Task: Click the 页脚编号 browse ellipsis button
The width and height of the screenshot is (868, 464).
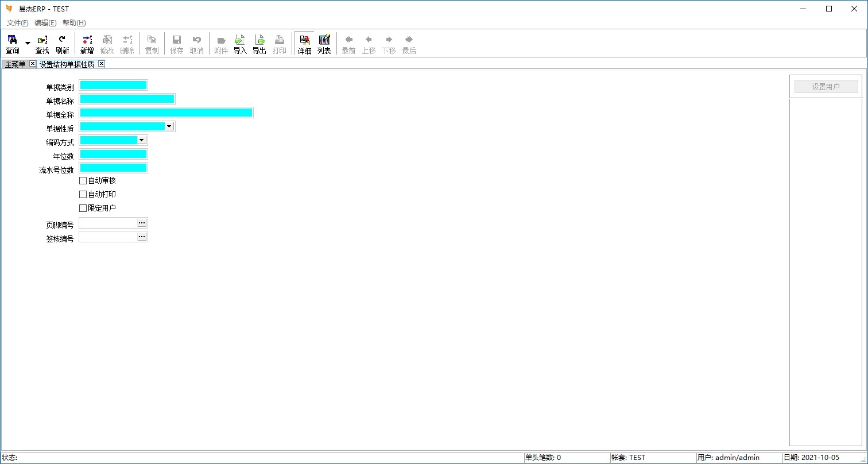Action: coord(142,223)
